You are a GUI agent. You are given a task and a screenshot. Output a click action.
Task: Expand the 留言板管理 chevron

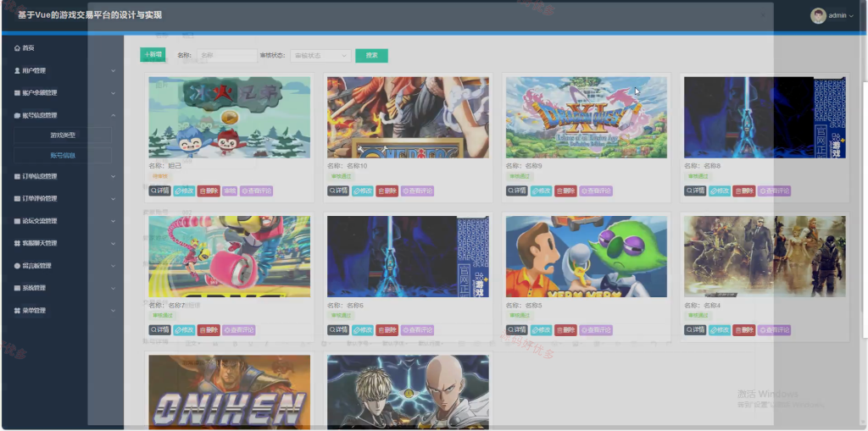click(113, 266)
